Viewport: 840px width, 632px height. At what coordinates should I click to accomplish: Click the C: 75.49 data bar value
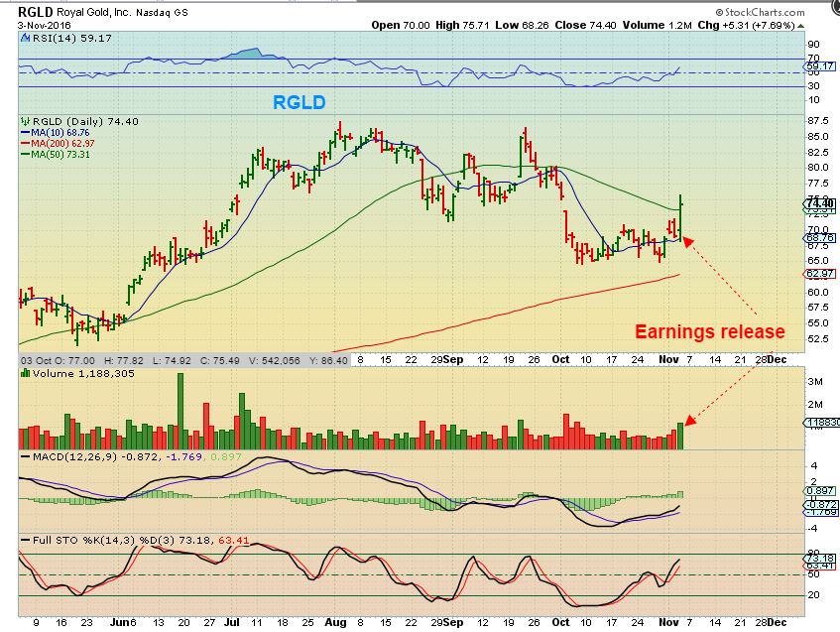pos(219,361)
